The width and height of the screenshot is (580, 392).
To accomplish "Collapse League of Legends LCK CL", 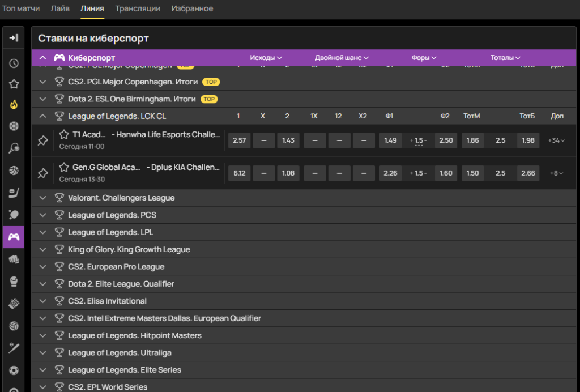I will click(x=43, y=116).
